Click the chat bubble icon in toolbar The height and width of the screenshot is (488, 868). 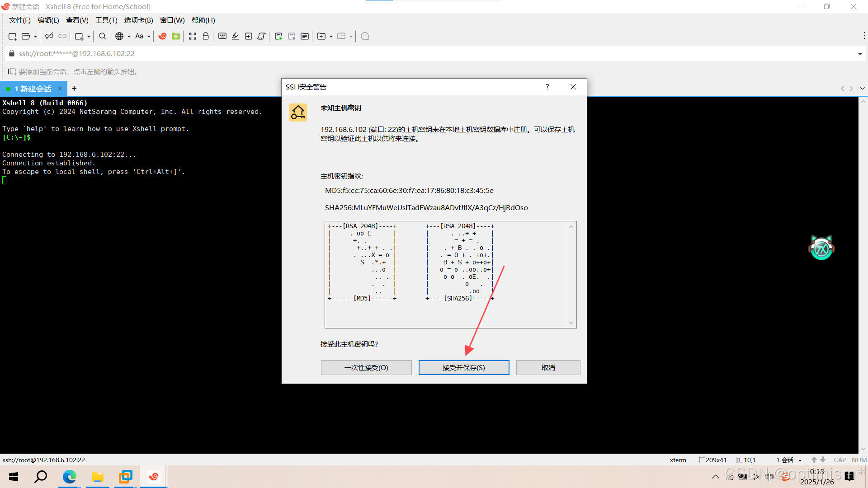(x=365, y=36)
